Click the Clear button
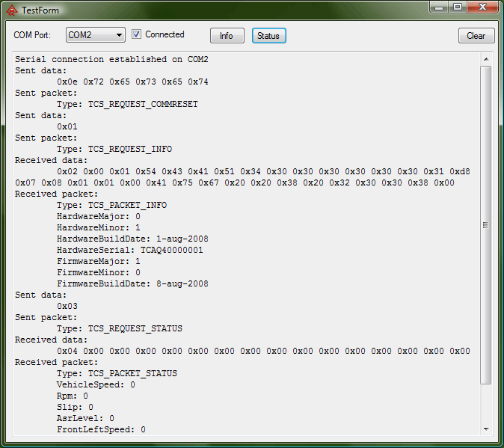 [476, 35]
